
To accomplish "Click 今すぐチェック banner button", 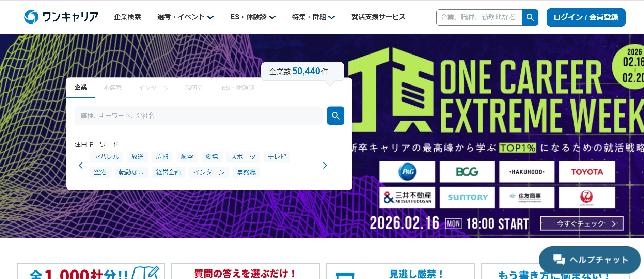I will tap(582, 223).
